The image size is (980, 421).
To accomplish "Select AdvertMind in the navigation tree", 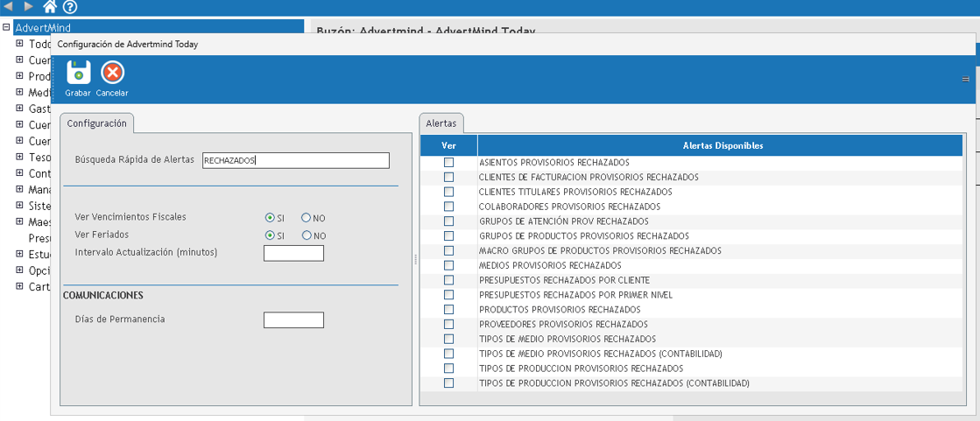I will pyautogui.click(x=42, y=27).
